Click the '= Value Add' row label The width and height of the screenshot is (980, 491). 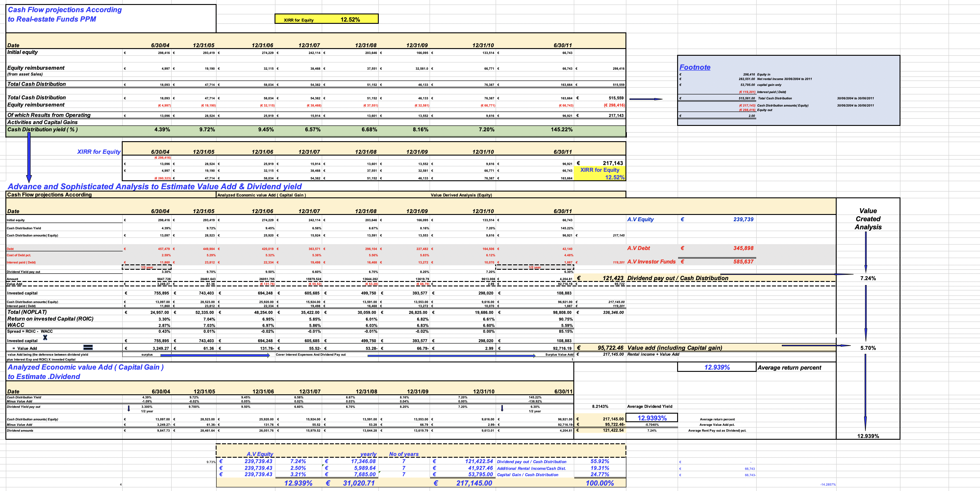[25, 348]
